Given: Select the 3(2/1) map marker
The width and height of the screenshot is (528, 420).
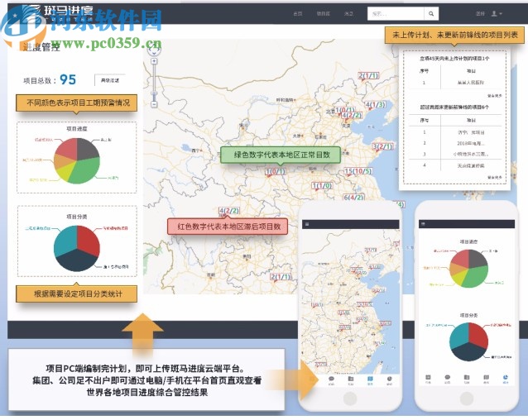Looking at the screenshot, I should pyautogui.click(x=382, y=146).
